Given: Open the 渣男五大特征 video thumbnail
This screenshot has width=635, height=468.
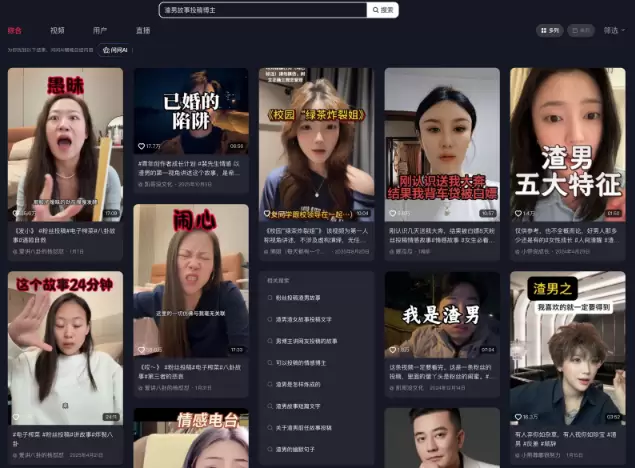Looking at the screenshot, I should click(568, 145).
